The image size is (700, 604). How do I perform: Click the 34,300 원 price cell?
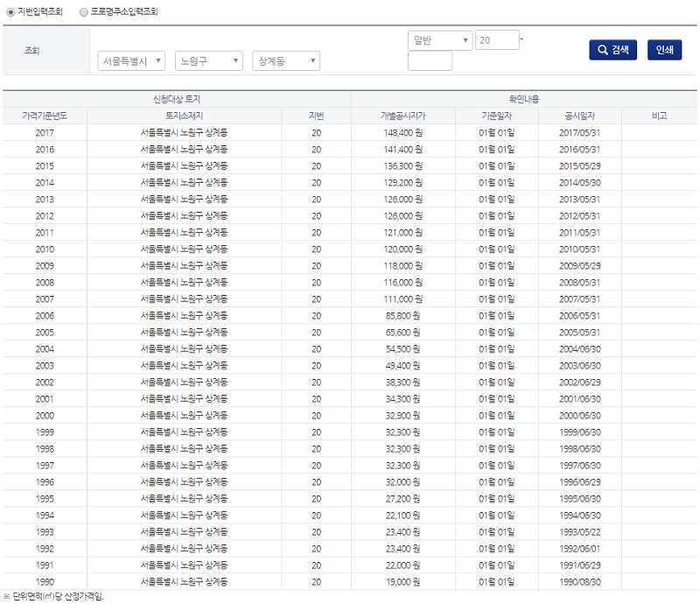[403, 399]
